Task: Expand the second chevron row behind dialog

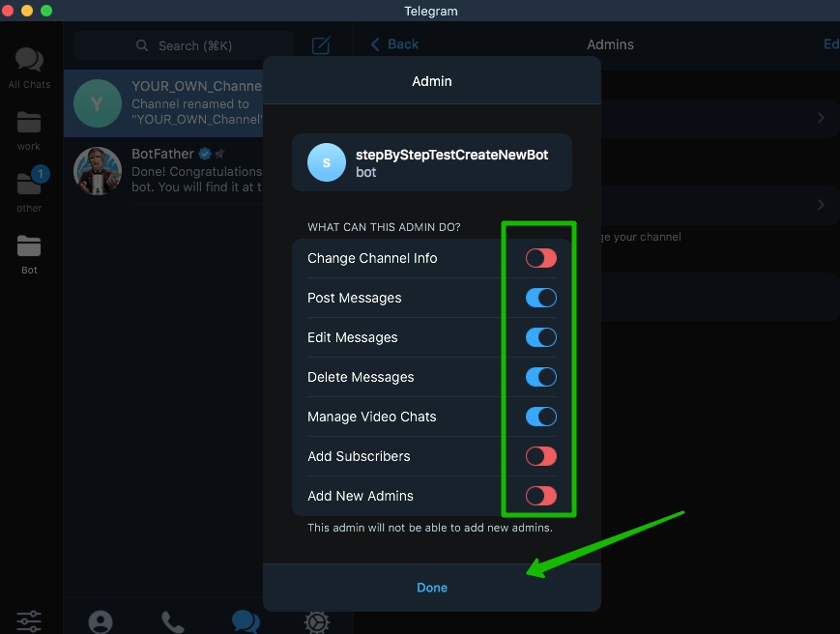Action: [821, 205]
